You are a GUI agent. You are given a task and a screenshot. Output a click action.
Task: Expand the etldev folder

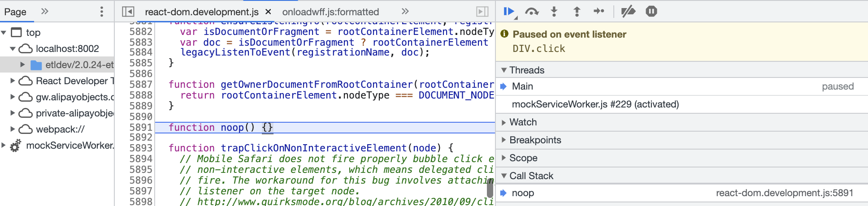click(x=22, y=65)
